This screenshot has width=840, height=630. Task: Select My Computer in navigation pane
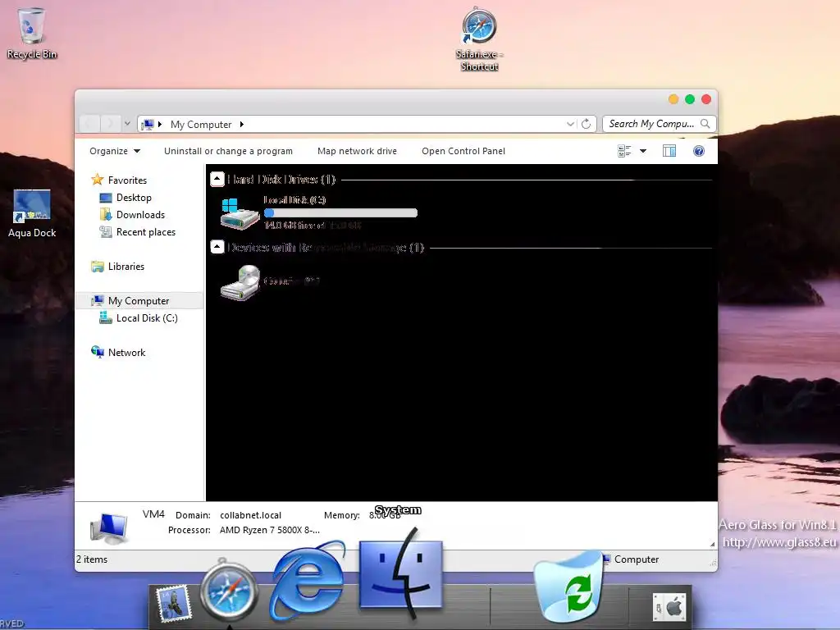[138, 301]
